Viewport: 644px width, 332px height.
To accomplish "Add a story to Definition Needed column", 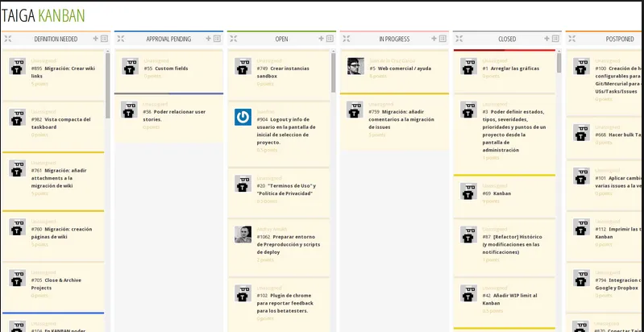I will point(96,39).
